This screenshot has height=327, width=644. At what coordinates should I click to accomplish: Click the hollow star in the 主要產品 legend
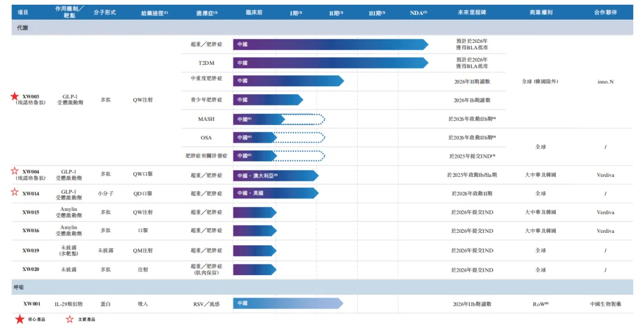(70, 320)
